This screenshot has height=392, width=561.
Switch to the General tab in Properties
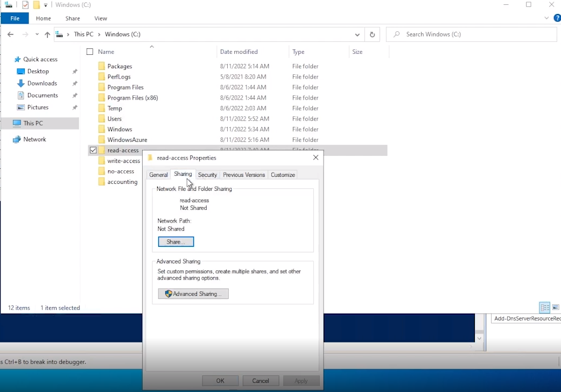click(x=158, y=175)
